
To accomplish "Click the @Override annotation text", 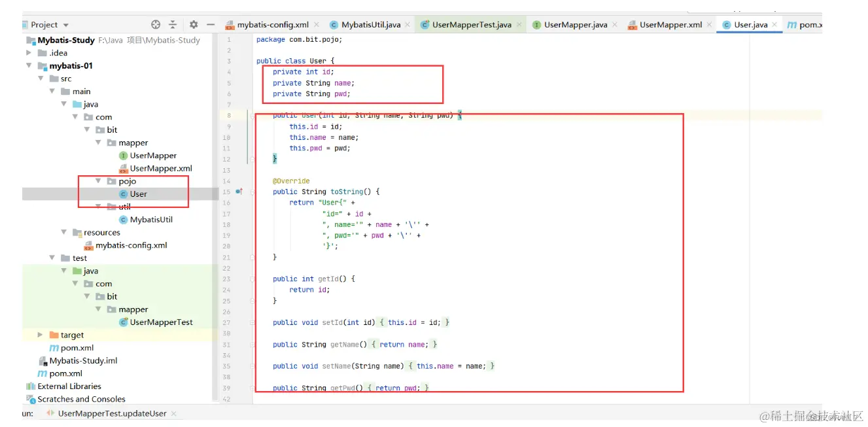I will [x=291, y=180].
